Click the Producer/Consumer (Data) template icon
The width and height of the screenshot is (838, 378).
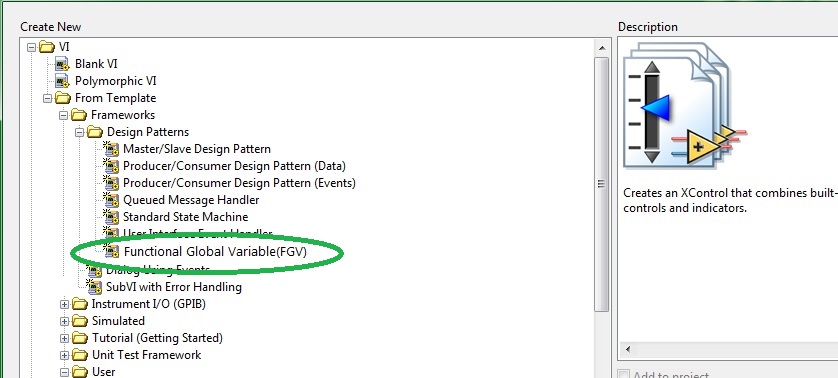[111, 166]
